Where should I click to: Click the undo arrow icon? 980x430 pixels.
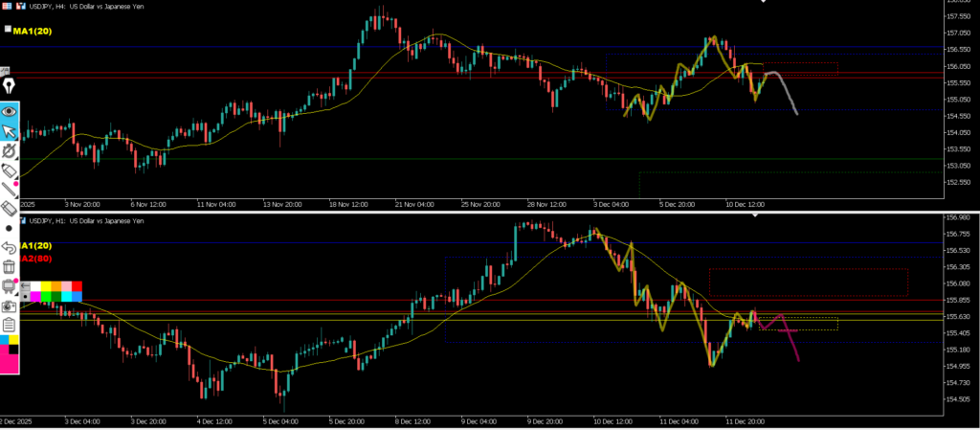click(10, 247)
